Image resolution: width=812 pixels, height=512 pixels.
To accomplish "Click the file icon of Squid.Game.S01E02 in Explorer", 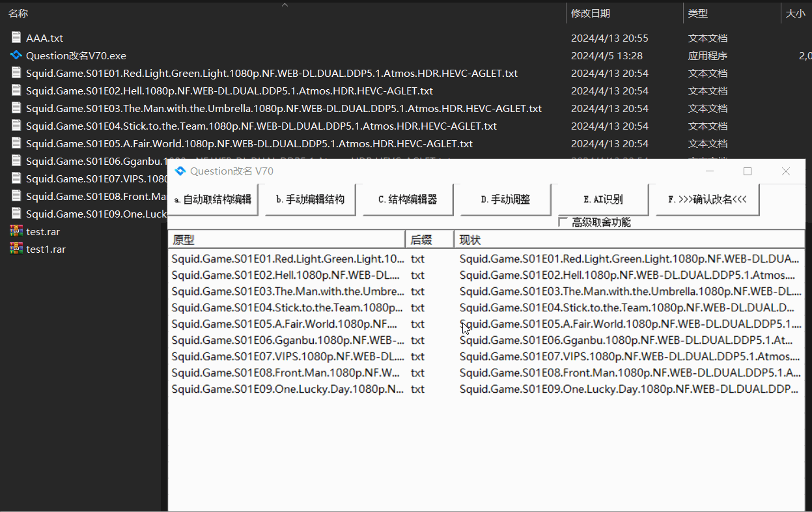I will 16,91.
